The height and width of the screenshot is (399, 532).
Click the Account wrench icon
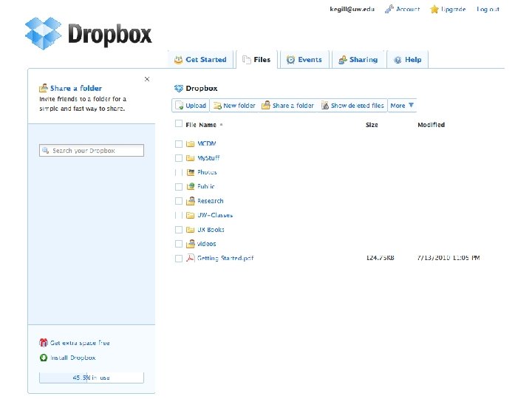point(389,9)
